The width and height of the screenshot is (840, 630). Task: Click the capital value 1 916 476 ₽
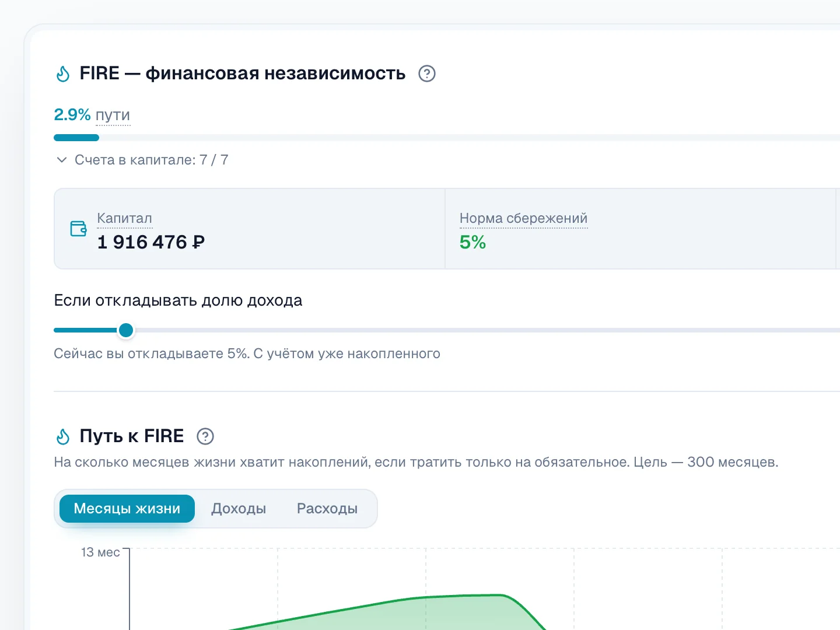point(151,242)
